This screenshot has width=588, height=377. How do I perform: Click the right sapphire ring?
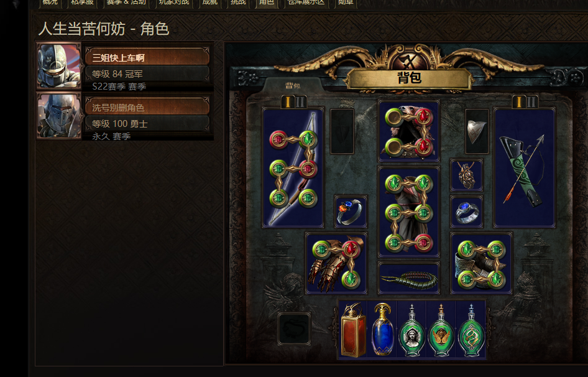(467, 212)
